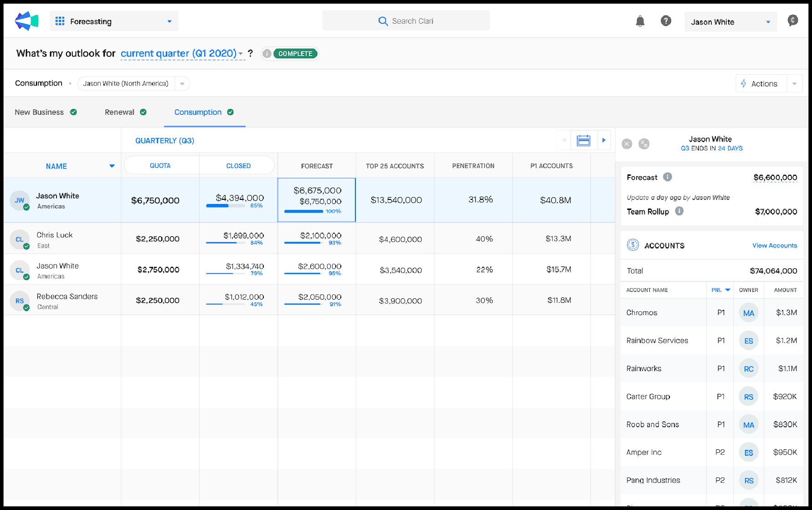This screenshot has height=510, width=812.
Task: Click the Clari logo
Action: (26, 21)
